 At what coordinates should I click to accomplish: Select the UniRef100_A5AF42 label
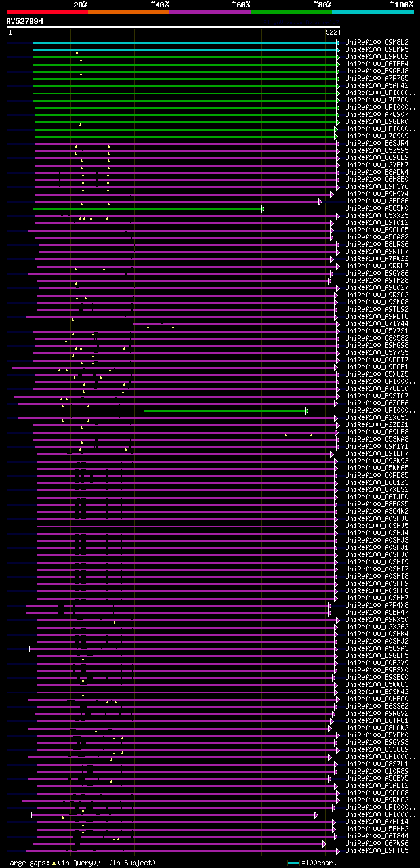(377, 86)
